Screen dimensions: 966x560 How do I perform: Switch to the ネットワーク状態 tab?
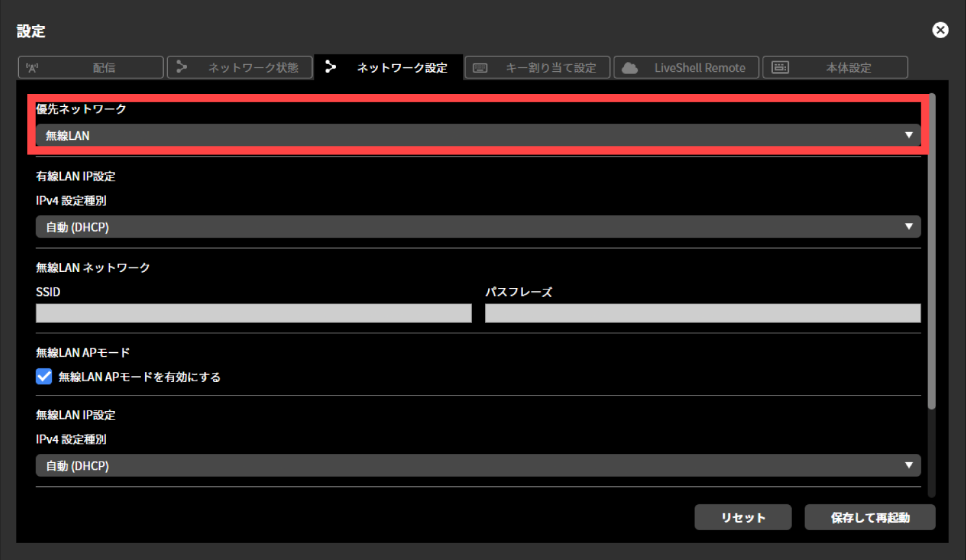[240, 67]
